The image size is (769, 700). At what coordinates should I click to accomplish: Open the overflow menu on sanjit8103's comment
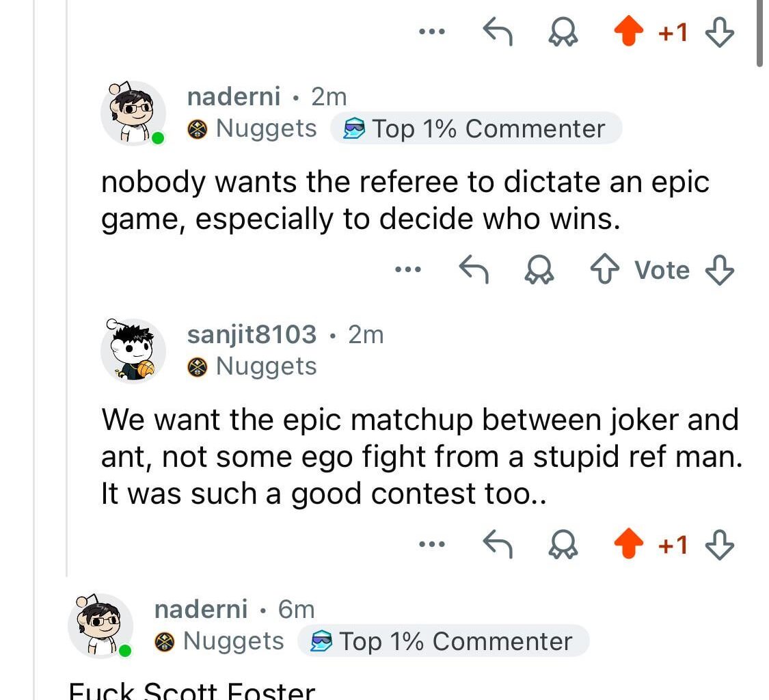(432, 543)
